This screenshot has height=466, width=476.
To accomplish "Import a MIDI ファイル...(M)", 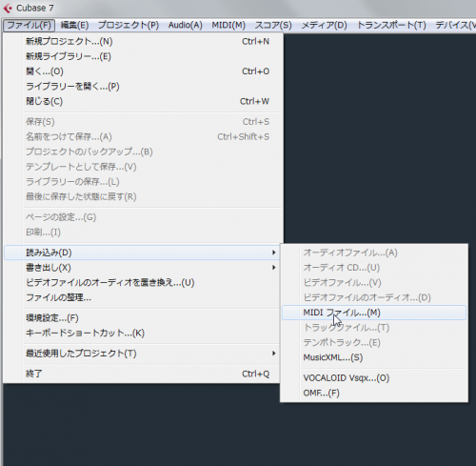I will pos(374,313).
